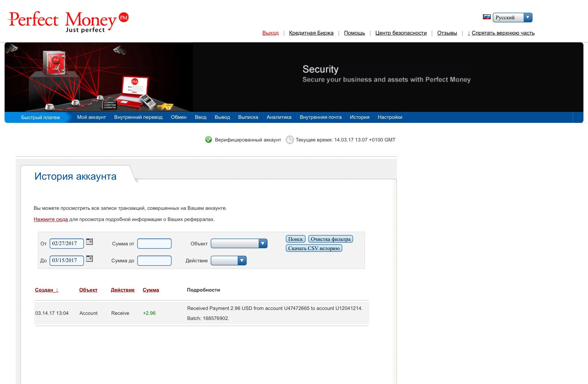Open the Русский language dropdown
This screenshot has width=588, height=384.
coord(512,18)
